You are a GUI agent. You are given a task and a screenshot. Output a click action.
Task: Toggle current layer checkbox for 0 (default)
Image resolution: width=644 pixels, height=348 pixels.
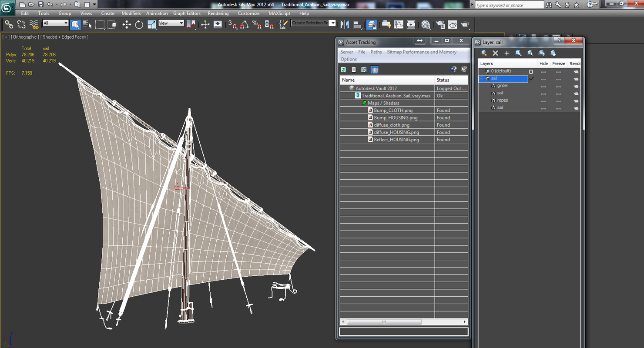coord(531,71)
